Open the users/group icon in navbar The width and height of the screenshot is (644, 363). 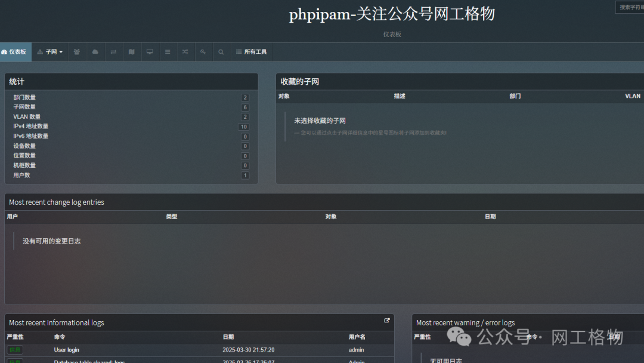click(77, 52)
